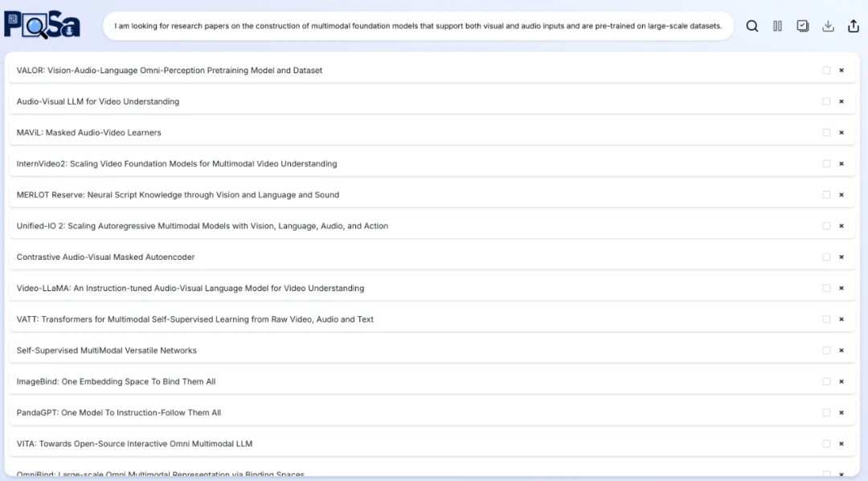Click the select-all checkmark icon
This screenshot has height=481, width=868.
(802, 26)
